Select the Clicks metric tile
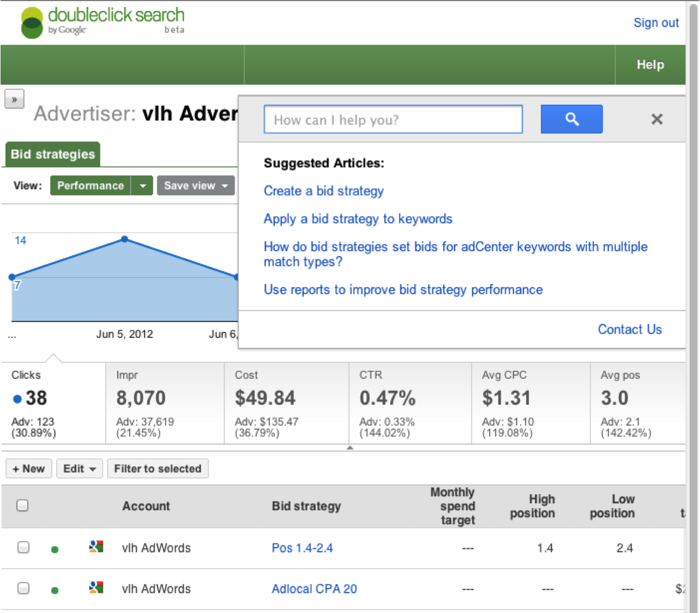The width and height of the screenshot is (700, 613). point(53,403)
